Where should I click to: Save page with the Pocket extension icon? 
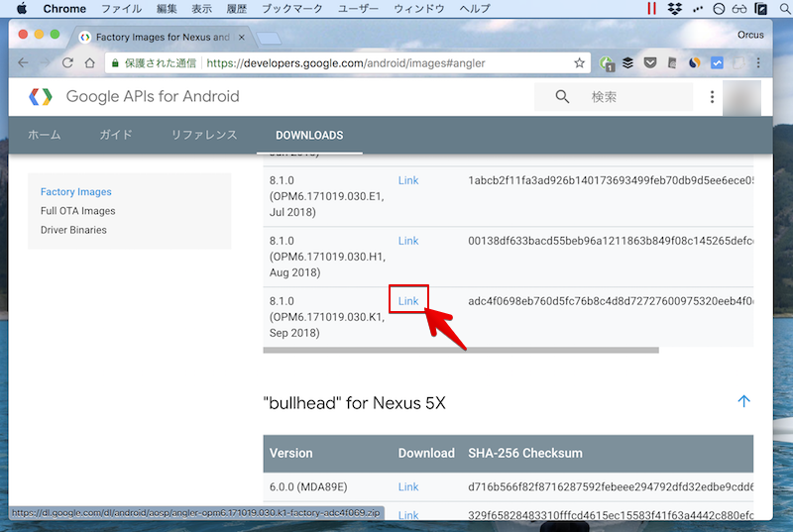point(650,62)
